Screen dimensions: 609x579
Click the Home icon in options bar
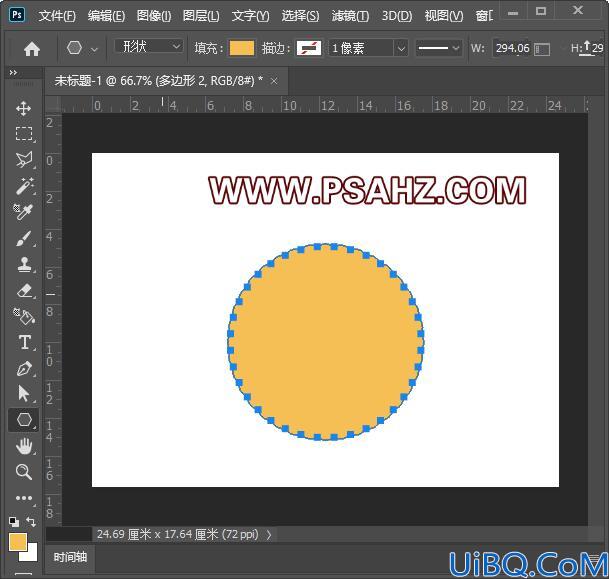click(32, 49)
